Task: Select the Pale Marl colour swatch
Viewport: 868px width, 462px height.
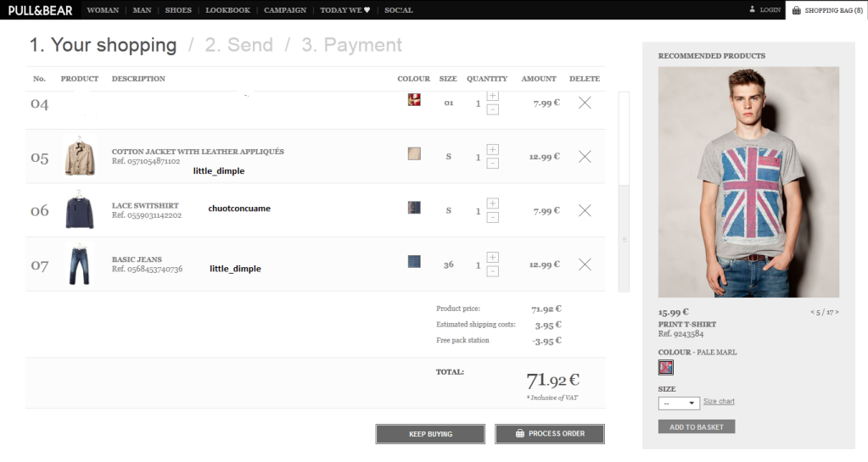Action: (x=666, y=368)
